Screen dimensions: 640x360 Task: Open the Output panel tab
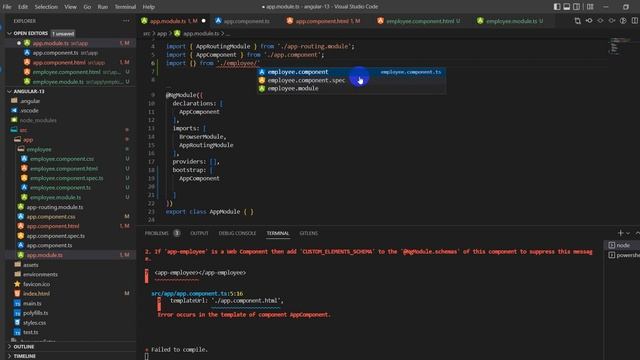tap(199, 233)
